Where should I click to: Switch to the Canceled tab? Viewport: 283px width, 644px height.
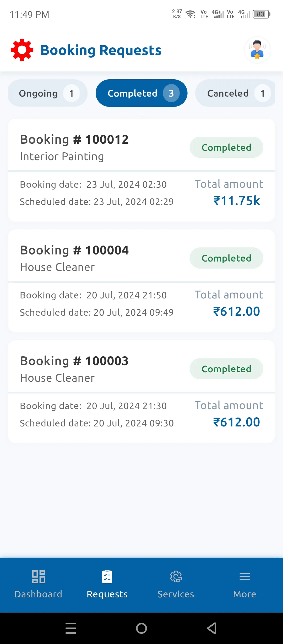pos(235,93)
